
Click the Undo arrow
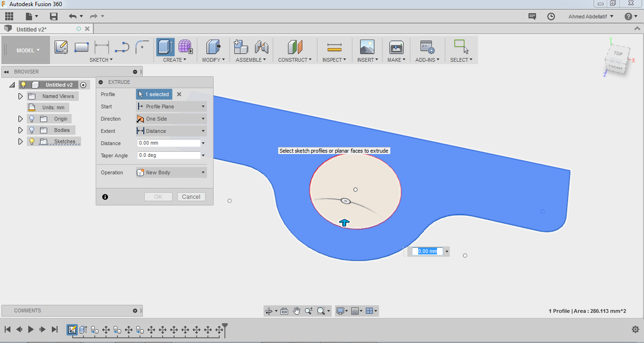pos(72,16)
